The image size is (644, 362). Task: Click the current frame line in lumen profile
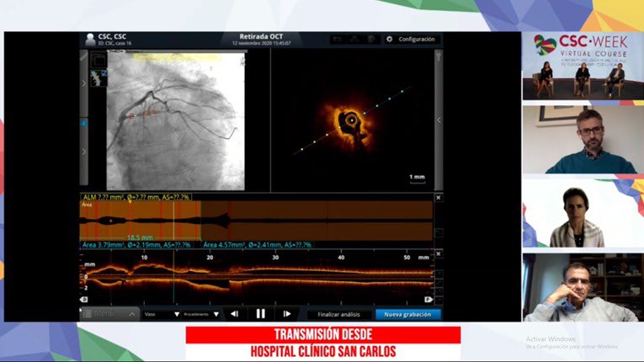[x=173, y=221]
